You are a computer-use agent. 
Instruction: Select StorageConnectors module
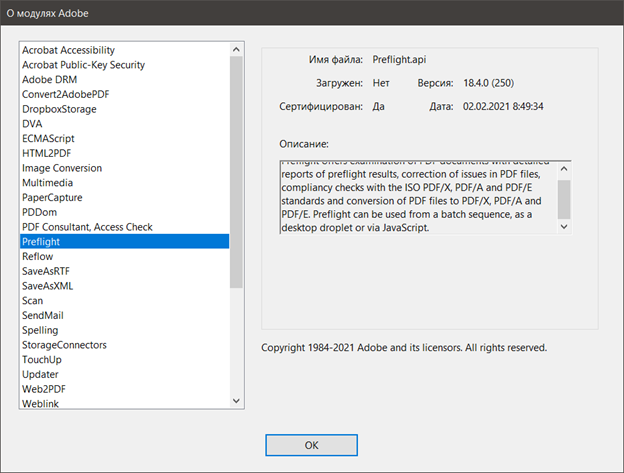[125, 345]
